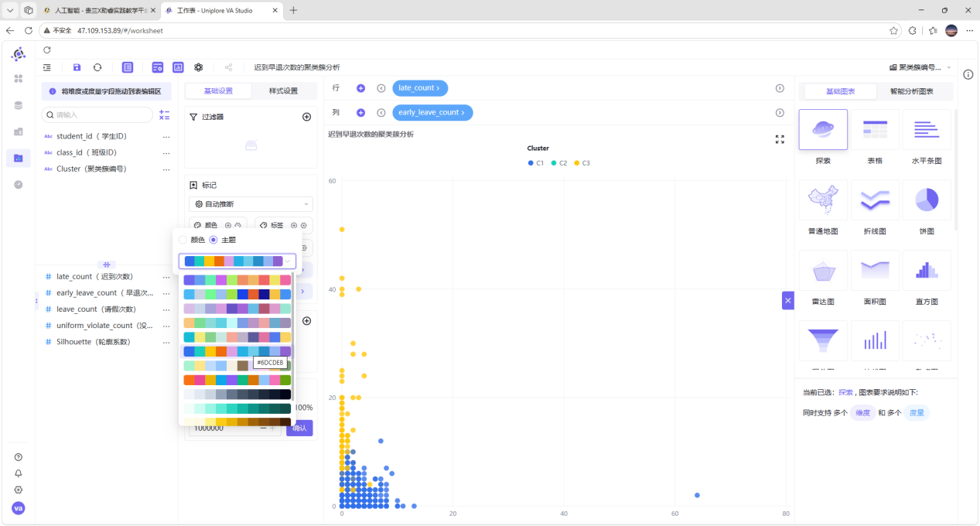
Task: Click the field search input box
Action: click(x=97, y=114)
